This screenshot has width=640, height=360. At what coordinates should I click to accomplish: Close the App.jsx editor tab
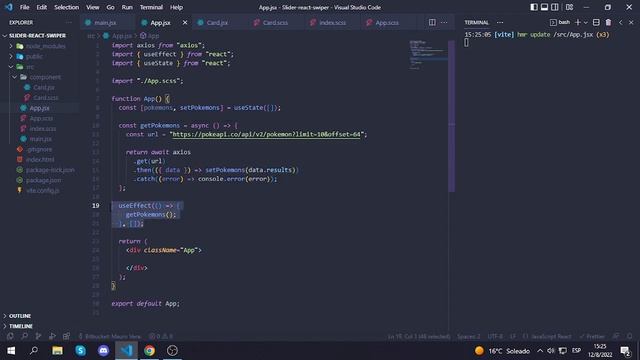tap(185, 23)
